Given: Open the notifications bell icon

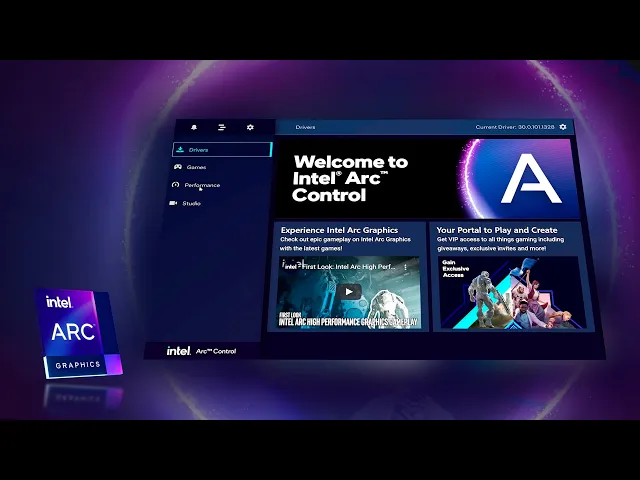Looking at the screenshot, I should [194, 127].
